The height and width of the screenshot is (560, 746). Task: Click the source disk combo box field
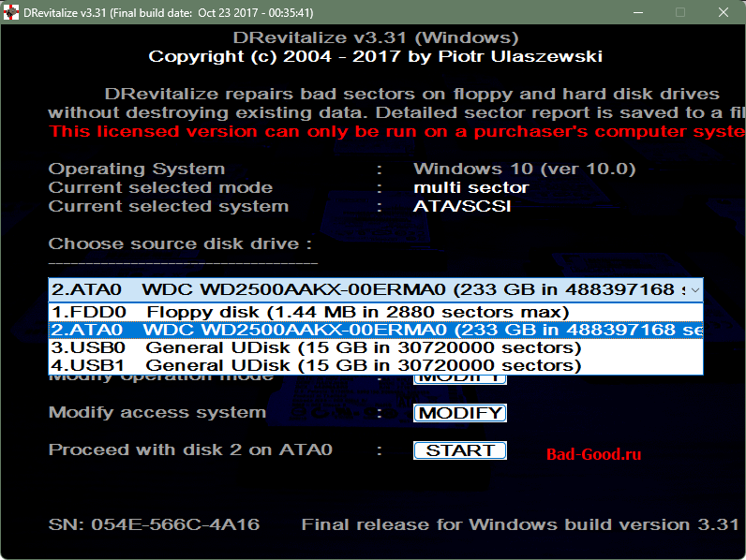tap(366, 289)
